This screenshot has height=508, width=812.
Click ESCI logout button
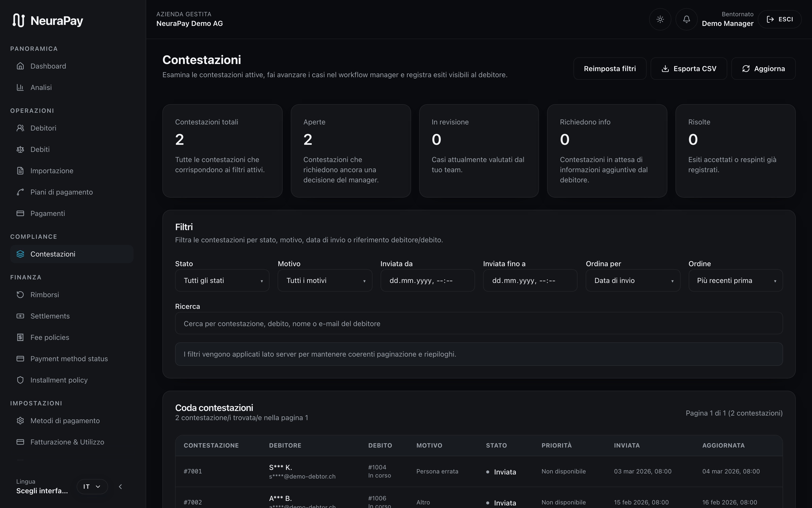(x=780, y=20)
